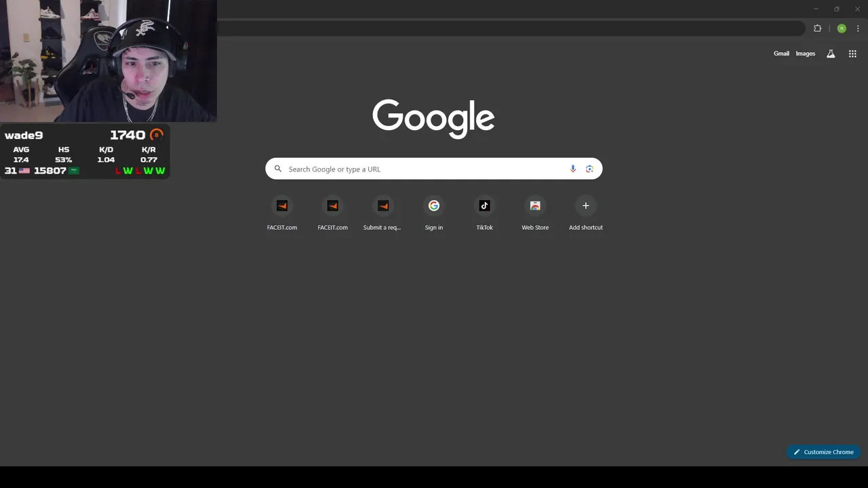The image size is (868, 488).
Task: Click the K/R value 0.77
Action: click(x=149, y=160)
